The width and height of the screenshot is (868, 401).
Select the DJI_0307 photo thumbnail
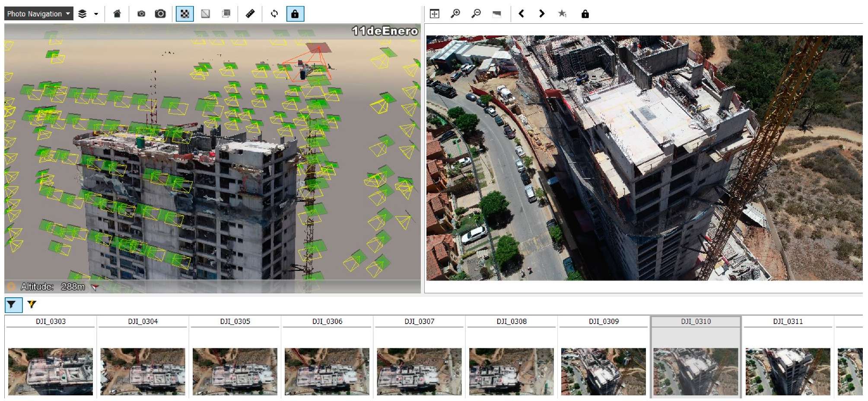[419, 371]
